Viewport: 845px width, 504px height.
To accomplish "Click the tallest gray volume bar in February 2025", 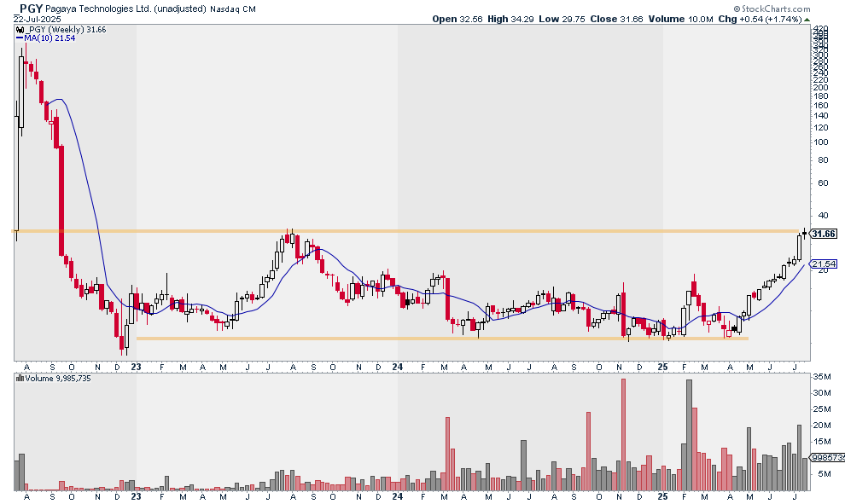I will pos(689,435).
